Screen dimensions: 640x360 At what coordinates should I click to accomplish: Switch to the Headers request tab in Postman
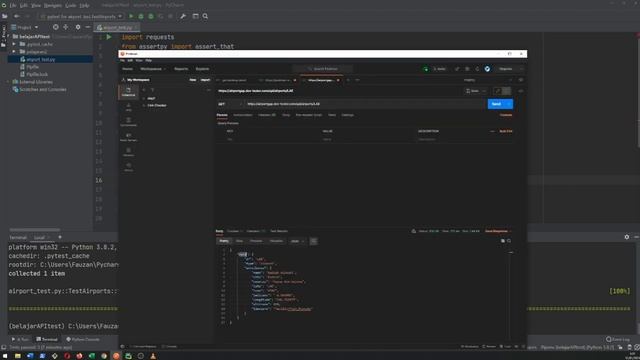coord(267,115)
